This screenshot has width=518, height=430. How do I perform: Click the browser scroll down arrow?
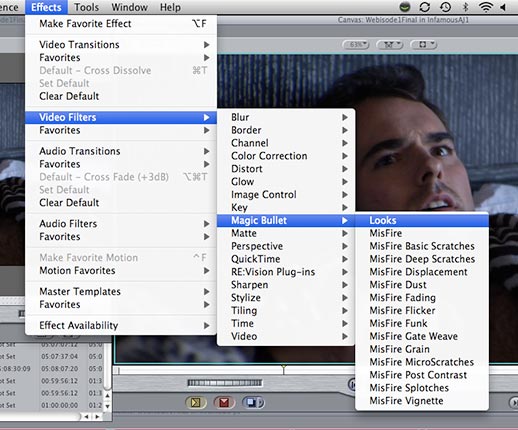(107, 406)
